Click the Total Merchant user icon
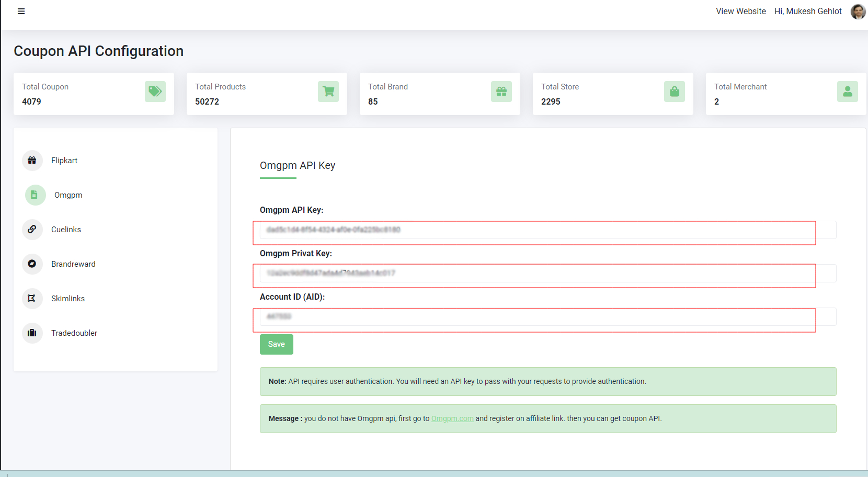868x477 pixels. tap(847, 92)
